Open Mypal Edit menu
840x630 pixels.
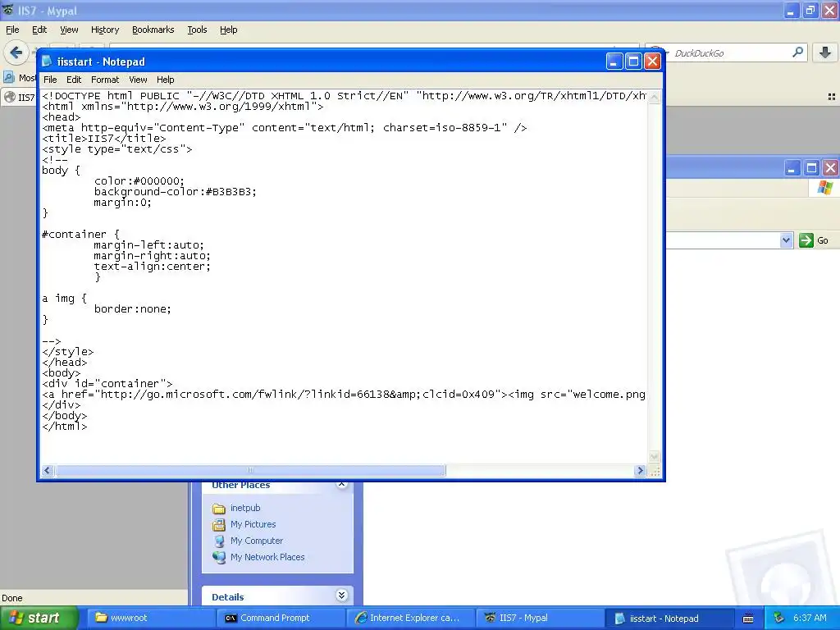tap(39, 30)
